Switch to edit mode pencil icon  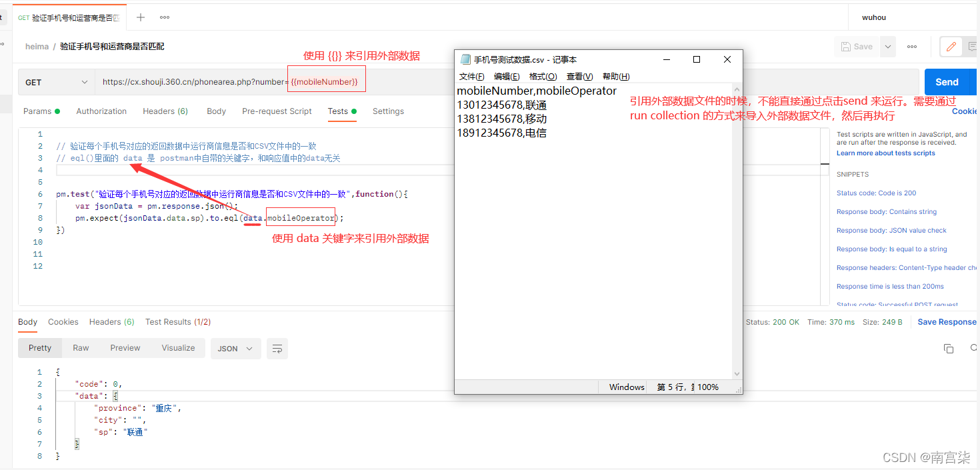[x=951, y=47]
